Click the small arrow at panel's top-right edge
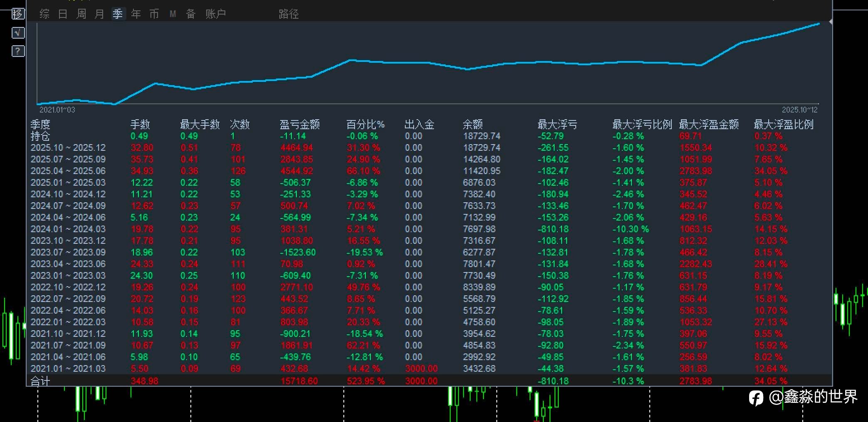The height and width of the screenshot is (422, 868). click(830, 22)
